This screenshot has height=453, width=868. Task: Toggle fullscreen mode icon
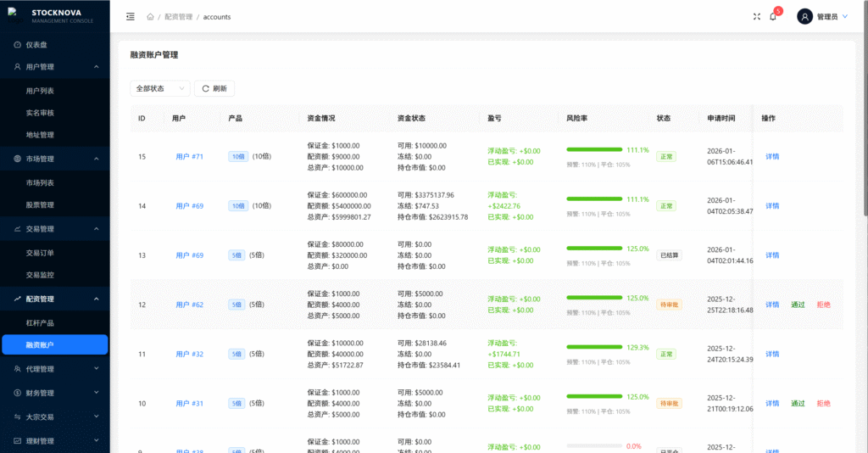pyautogui.click(x=757, y=17)
